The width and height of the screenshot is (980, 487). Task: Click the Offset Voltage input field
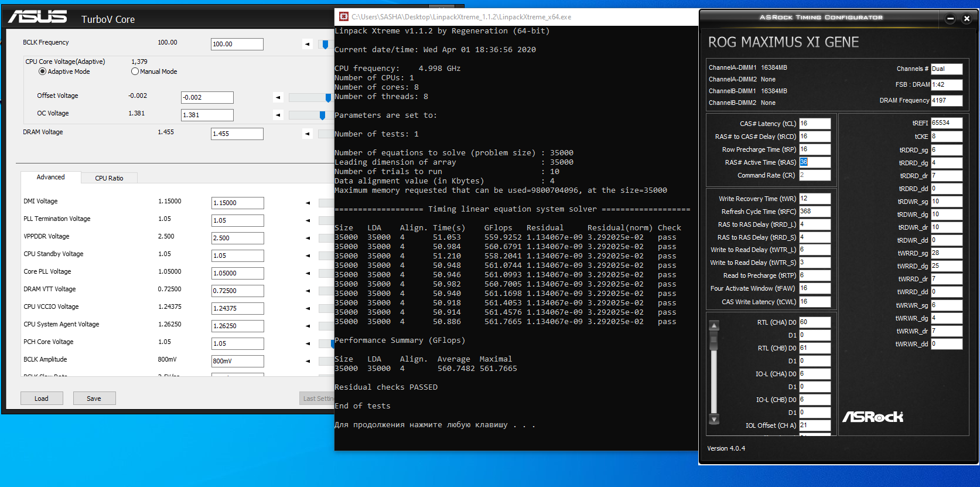[x=207, y=97]
